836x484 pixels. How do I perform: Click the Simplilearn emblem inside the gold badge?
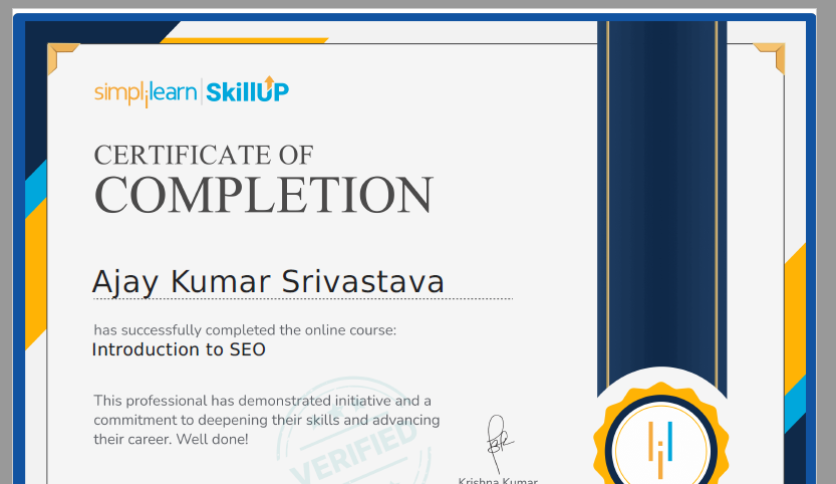(660, 449)
